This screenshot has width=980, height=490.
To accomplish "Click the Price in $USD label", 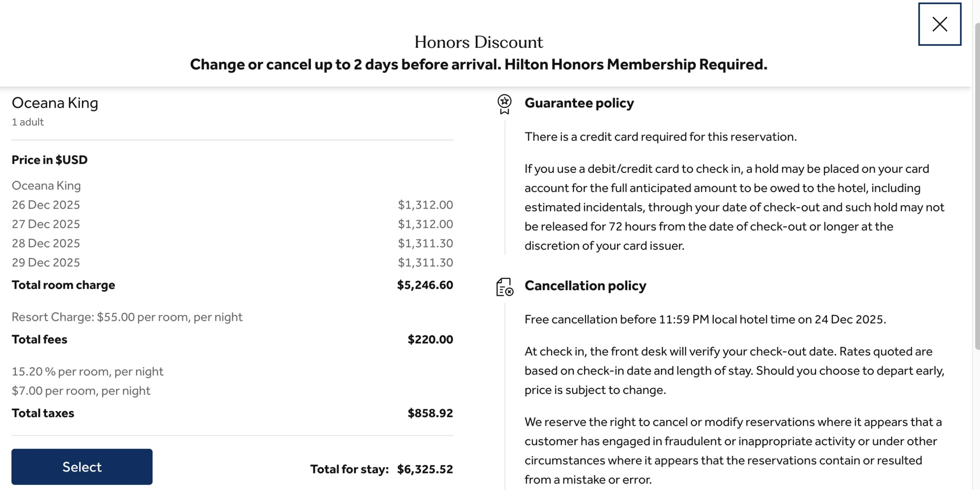I will tap(50, 160).
